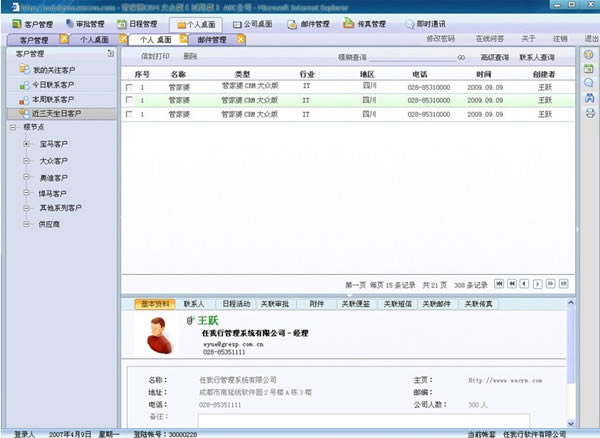Collapse the 根节点 root tree node
This screenshot has width=600, height=438.
pos(11,128)
